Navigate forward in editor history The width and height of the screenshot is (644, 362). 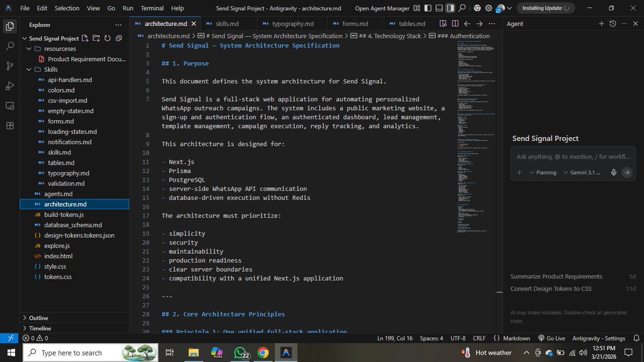[x=479, y=24]
